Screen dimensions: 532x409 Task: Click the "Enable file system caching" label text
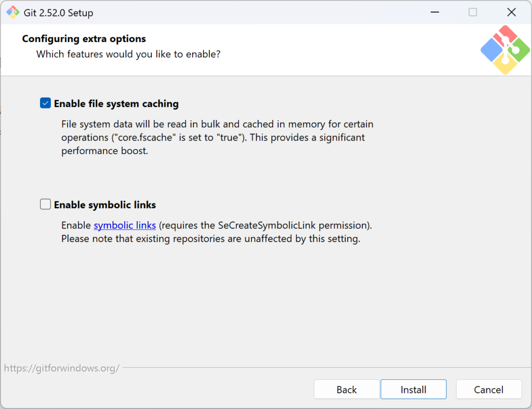(116, 104)
